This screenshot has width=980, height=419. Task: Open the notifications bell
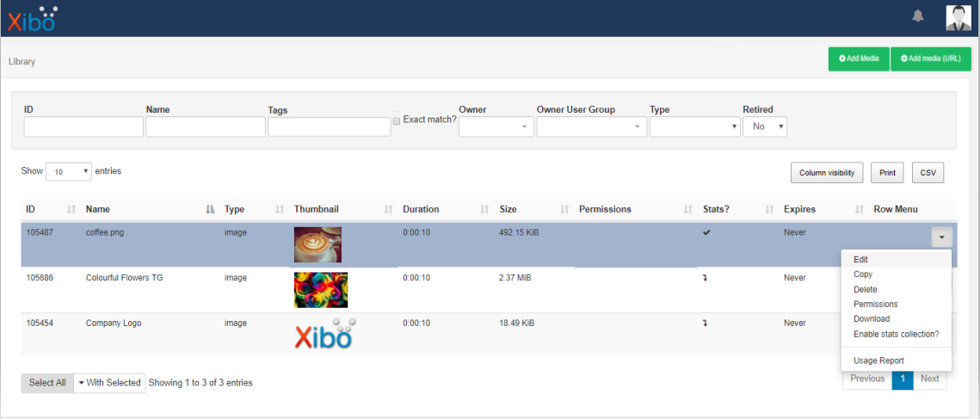(x=918, y=16)
